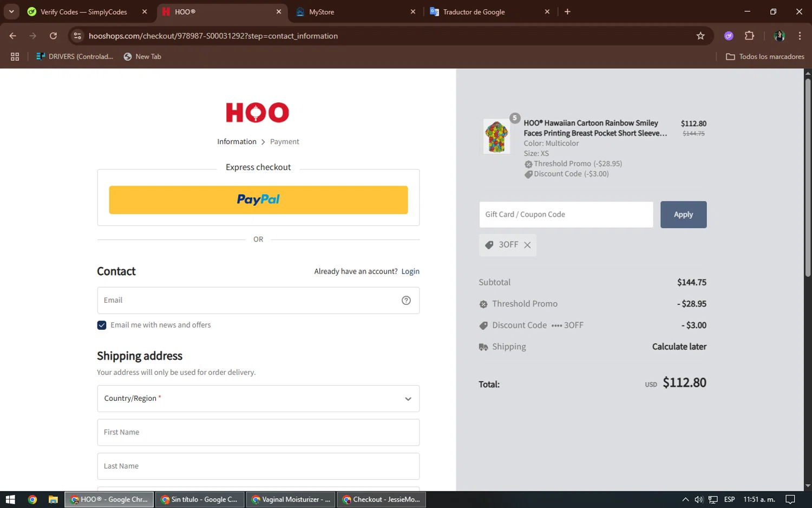
Task: Switch to Sin título Chrome taskbar window
Action: coord(200,499)
